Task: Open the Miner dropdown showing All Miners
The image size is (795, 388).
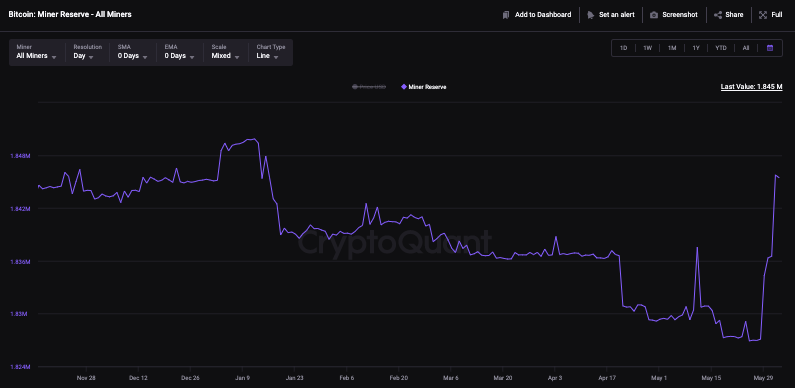Action: pos(37,52)
